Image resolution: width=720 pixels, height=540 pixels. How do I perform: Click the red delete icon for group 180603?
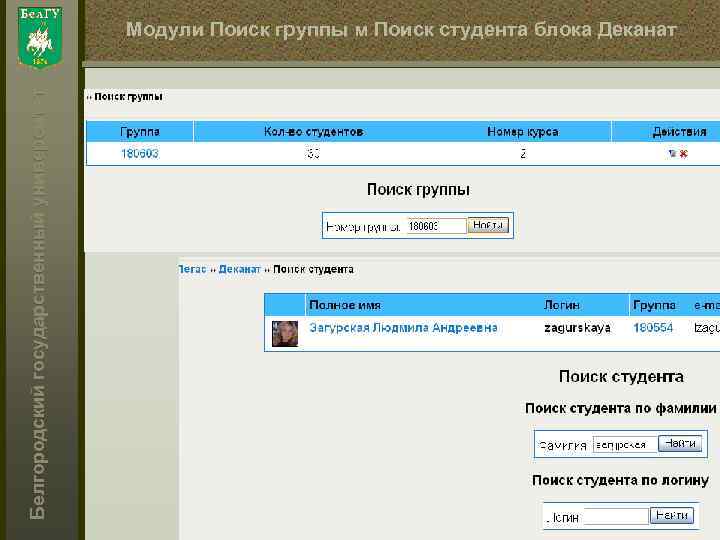pyautogui.click(x=683, y=154)
